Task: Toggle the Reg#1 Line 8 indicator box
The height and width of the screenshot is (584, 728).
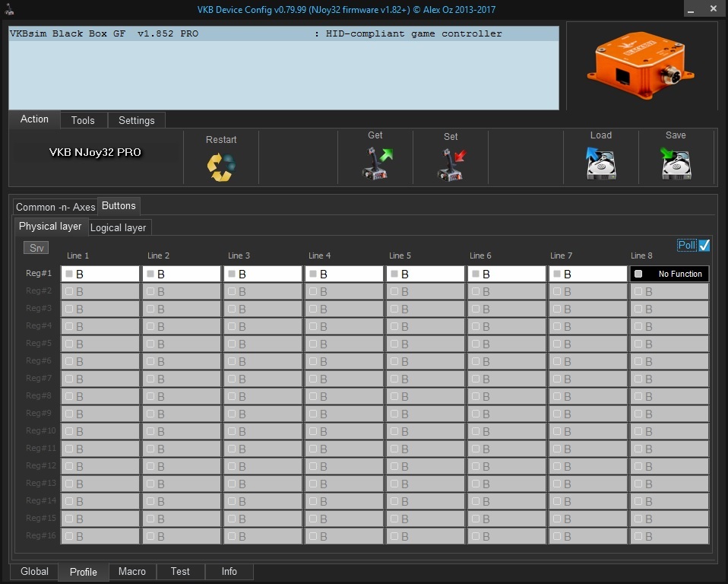Action: pyautogui.click(x=638, y=274)
